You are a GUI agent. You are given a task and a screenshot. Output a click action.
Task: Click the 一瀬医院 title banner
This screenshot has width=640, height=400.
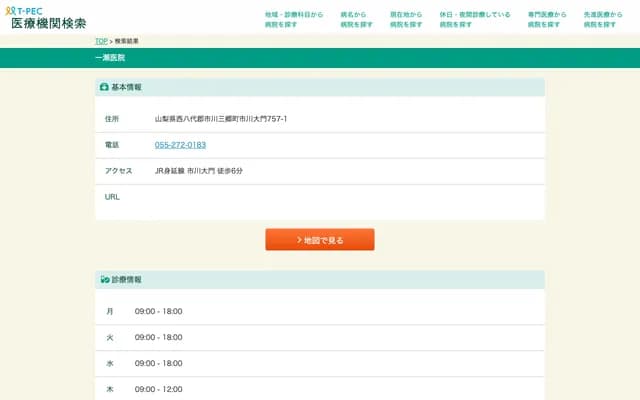point(110,58)
